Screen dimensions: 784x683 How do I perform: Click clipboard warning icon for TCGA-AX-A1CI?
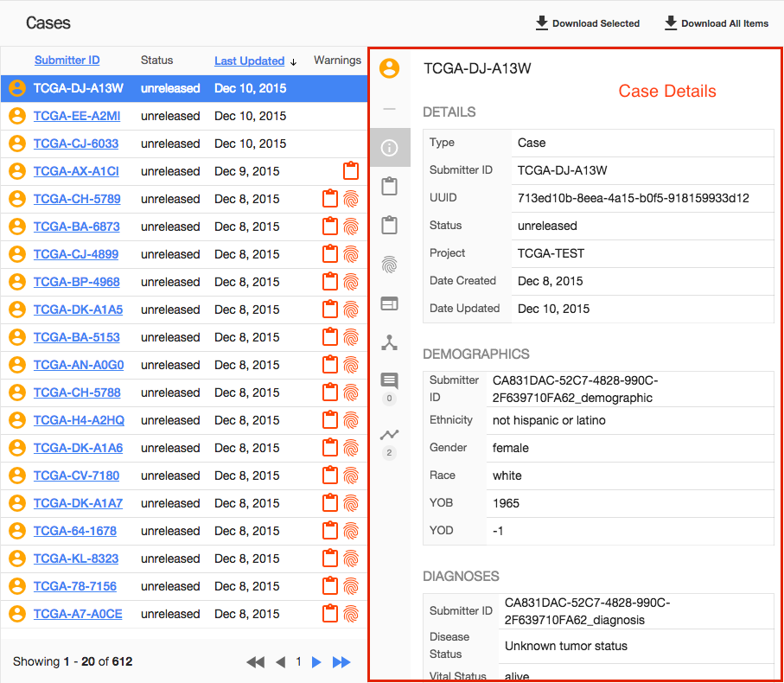pyautogui.click(x=350, y=171)
